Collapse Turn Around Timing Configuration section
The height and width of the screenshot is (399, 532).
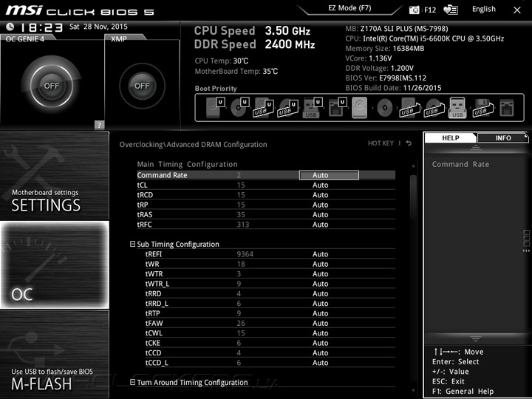[133, 382]
